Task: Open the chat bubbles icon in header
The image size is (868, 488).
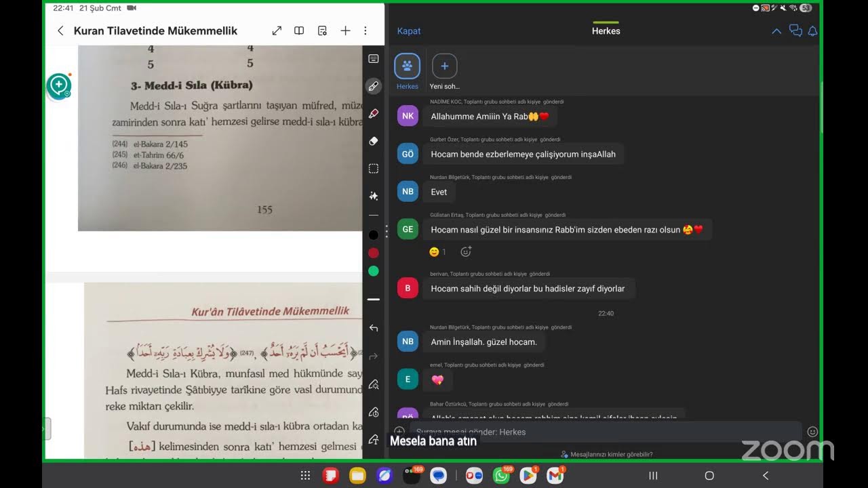Action: point(795,31)
